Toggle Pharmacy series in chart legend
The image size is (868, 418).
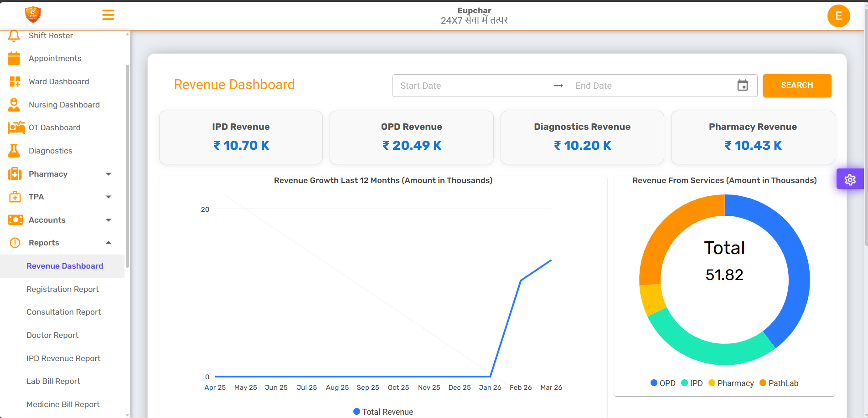point(731,383)
